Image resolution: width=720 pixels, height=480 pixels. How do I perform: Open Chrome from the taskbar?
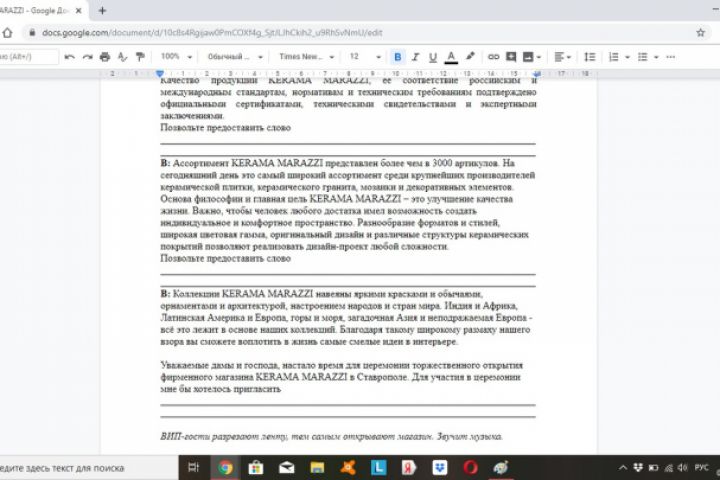click(x=225, y=468)
